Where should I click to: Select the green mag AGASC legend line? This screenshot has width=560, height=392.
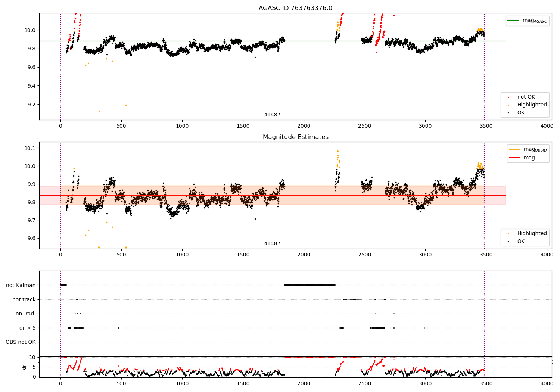tap(513, 21)
